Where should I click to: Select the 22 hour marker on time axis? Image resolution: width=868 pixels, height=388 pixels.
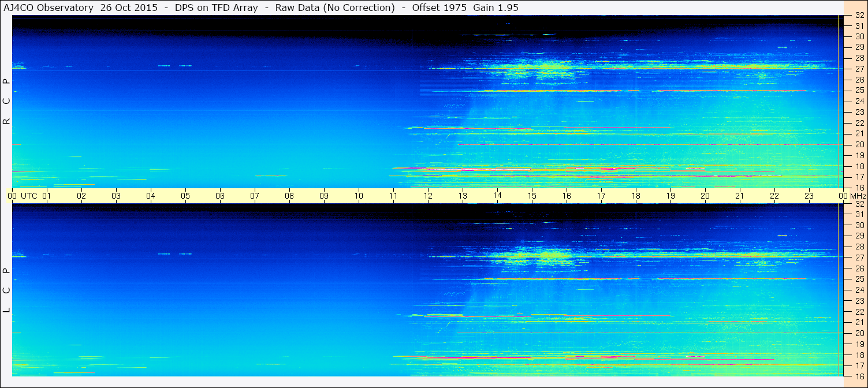(x=774, y=196)
